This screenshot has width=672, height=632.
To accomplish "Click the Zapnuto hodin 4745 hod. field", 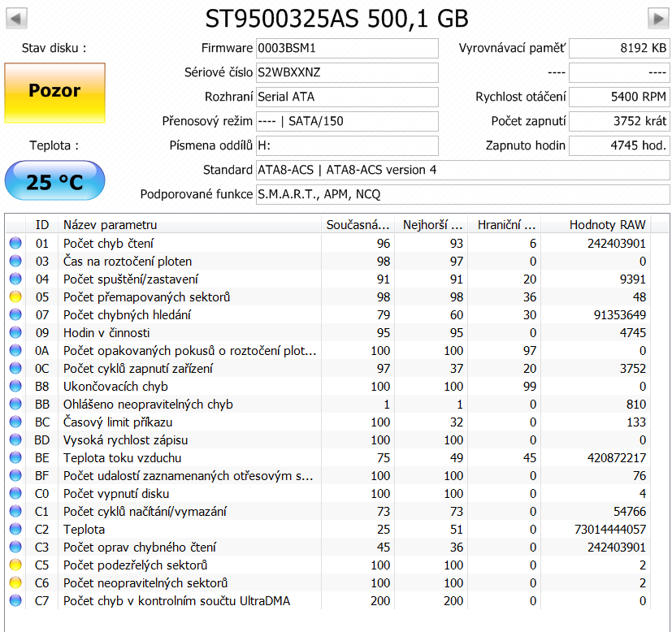I will [x=619, y=145].
